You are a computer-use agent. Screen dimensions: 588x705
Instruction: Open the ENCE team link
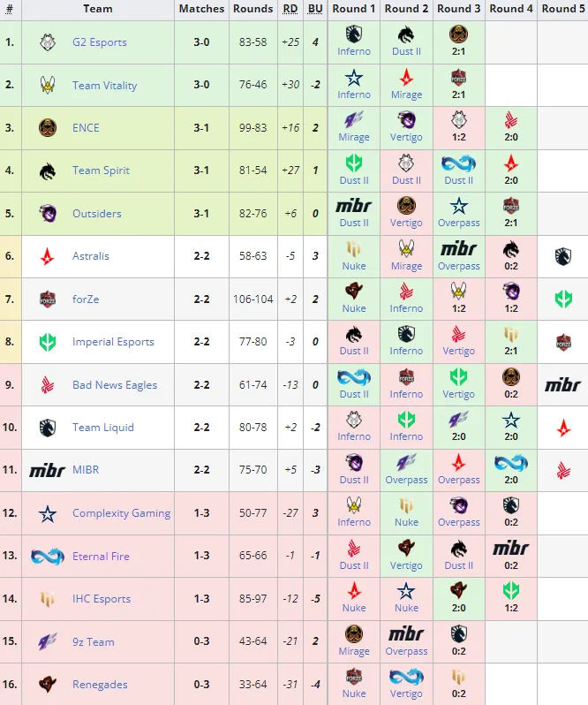[86, 128]
